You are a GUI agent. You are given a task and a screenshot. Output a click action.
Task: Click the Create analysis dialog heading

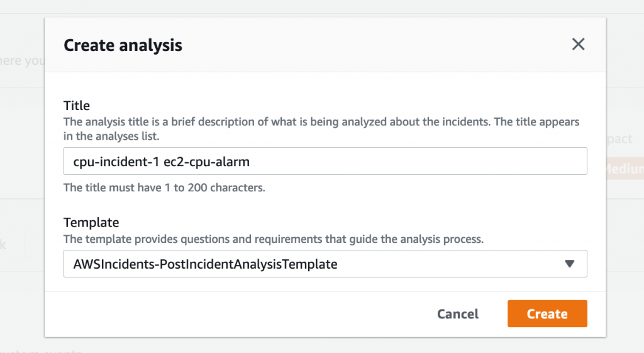123,45
